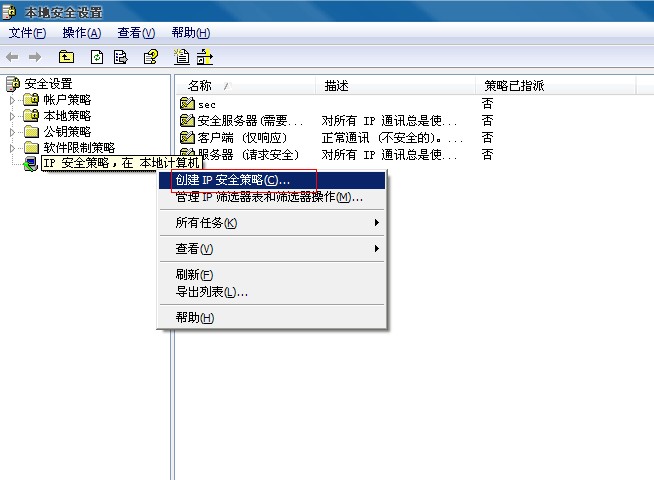The height and width of the screenshot is (480, 654).
Task: Open the 查看(V) context submenu
Action: tap(272, 249)
